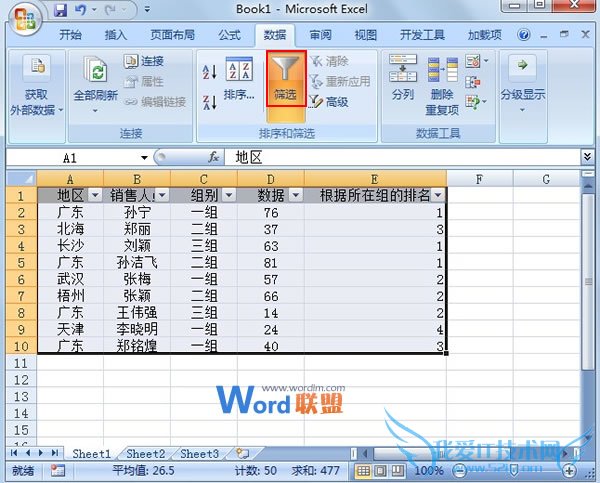
Task: Open the 视图 (View) tab
Action: point(365,35)
